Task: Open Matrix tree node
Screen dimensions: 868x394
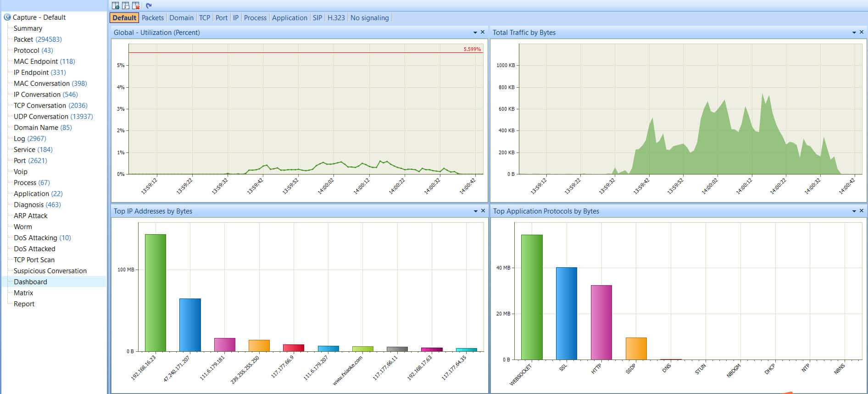Action: (23, 293)
